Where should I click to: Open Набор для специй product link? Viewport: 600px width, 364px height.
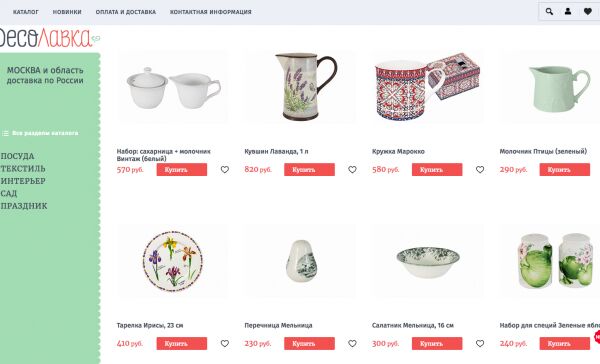(549, 325)
